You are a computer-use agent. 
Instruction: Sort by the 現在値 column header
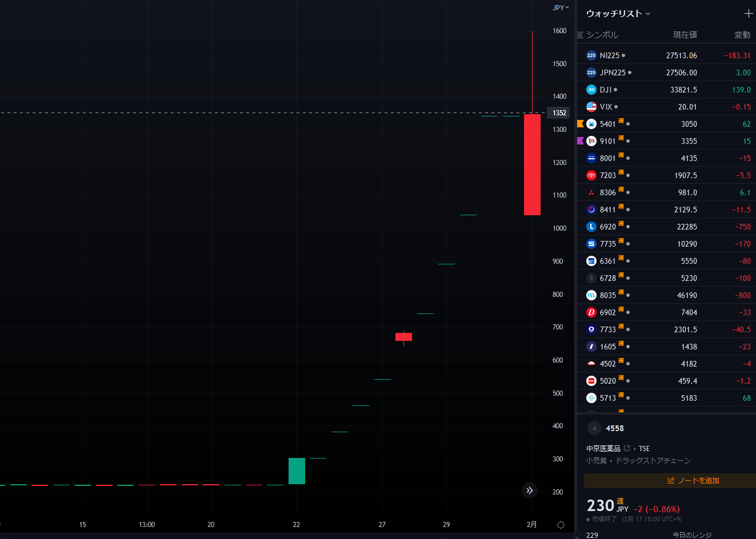(x=685, y=35)
